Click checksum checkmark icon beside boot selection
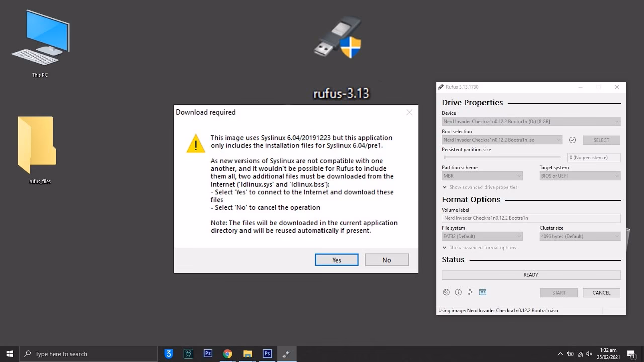The width and height of the screenshot is (644, 362). tap(572, 140)
